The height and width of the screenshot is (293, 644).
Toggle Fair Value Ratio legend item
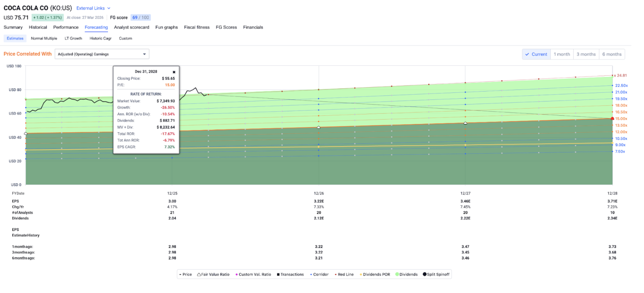point(213,274)
